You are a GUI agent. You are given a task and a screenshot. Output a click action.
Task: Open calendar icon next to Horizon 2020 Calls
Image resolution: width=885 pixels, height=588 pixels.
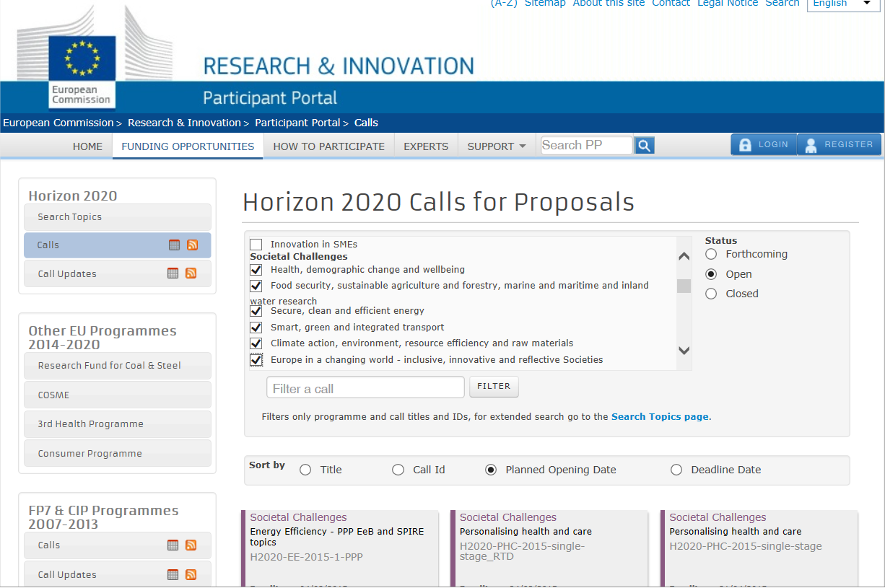point(174,245)
